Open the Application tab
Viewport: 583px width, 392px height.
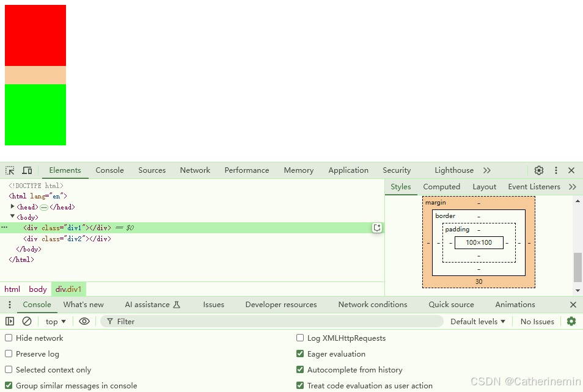coord(348,170)
